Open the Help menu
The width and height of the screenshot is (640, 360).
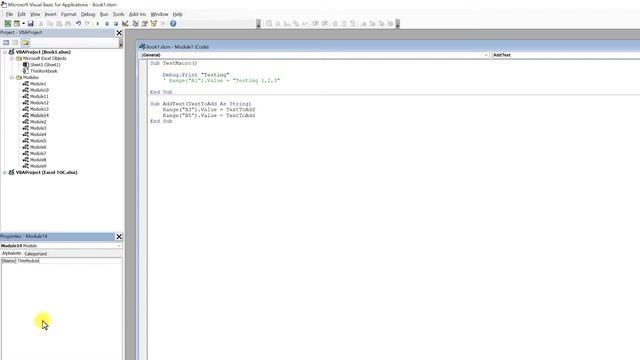tap(178, 14)
